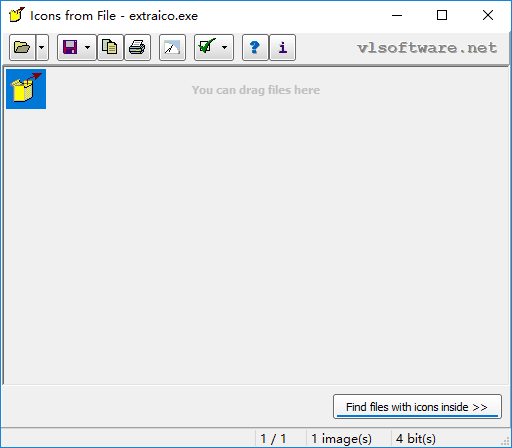Click the app icon in title bar
Viewport: 512px width, 448px height.
tap(17, 15)
